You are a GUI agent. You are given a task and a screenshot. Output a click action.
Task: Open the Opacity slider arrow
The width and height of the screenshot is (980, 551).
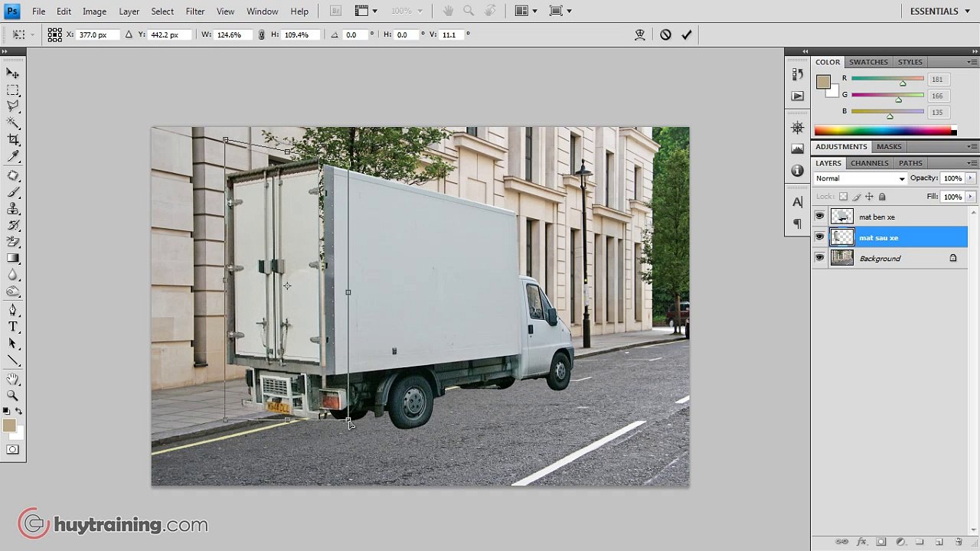point(970,178)
